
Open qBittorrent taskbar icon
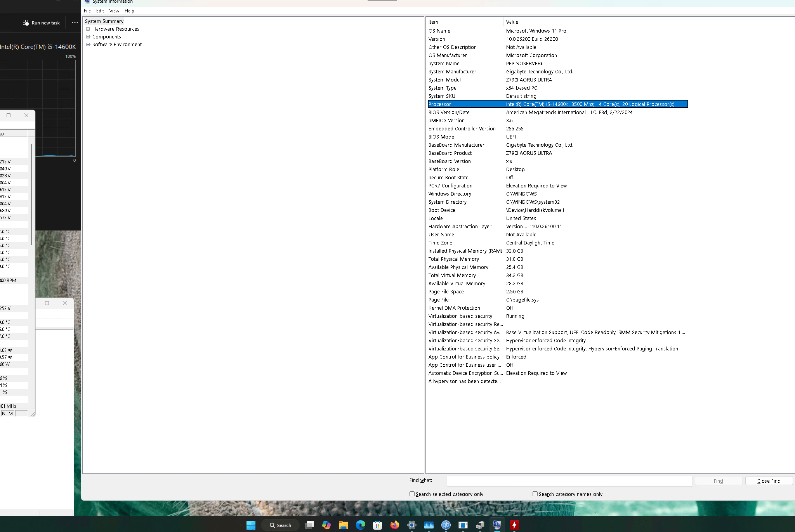[446, 525]
